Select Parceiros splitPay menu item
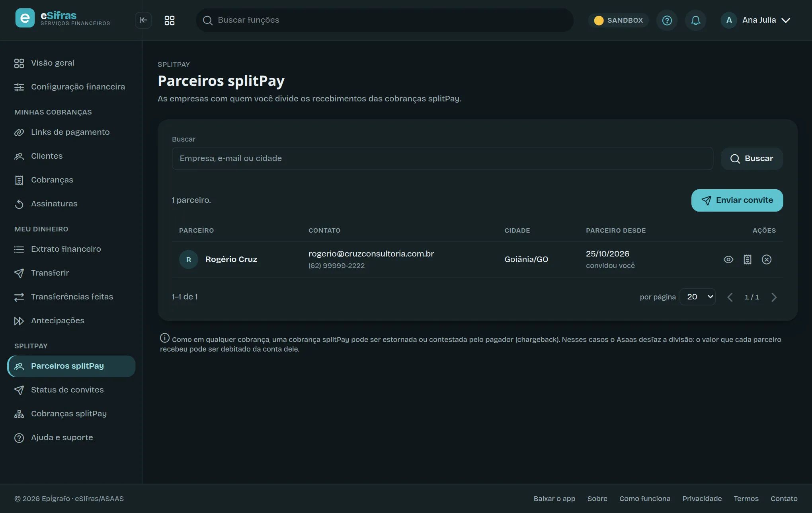Screen dimensions: 812x513 pyautogui.click(x=71, y=366)
